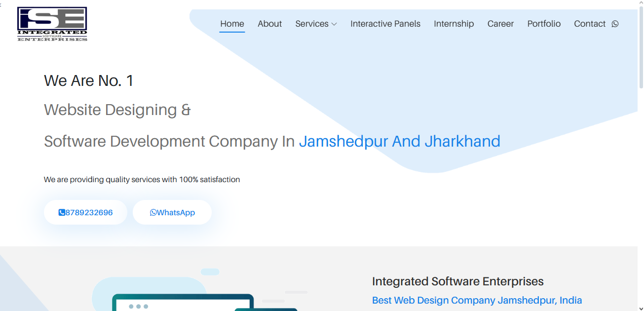
Task: Expand the Services dropdown menu
Action: pos(316,24)
